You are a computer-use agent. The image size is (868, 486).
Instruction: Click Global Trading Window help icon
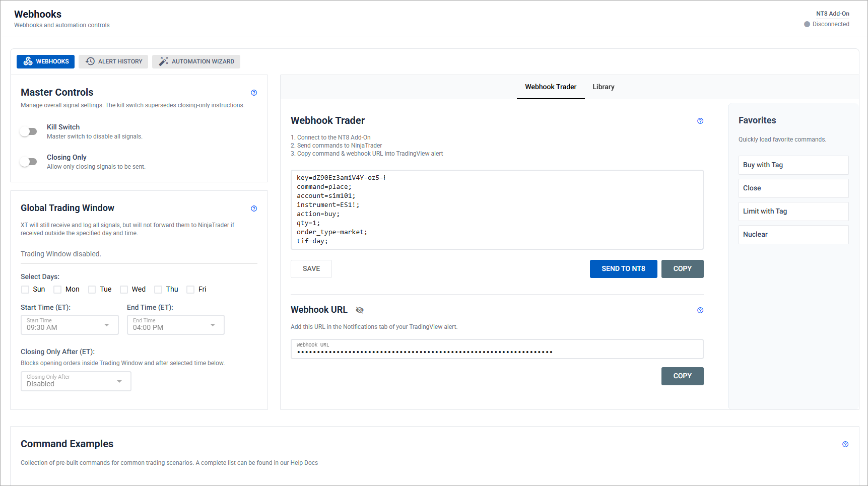click(254, 209)
